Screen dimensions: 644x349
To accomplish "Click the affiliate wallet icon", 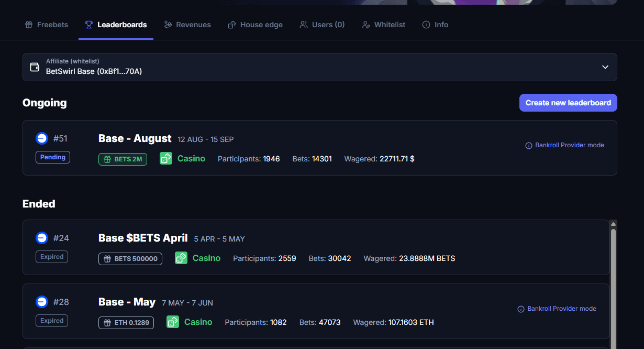I will click(35, 67).
